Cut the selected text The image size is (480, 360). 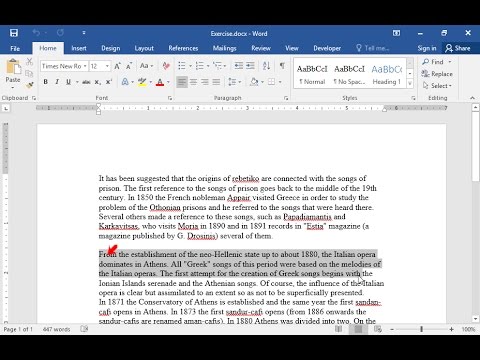point(29,62)
